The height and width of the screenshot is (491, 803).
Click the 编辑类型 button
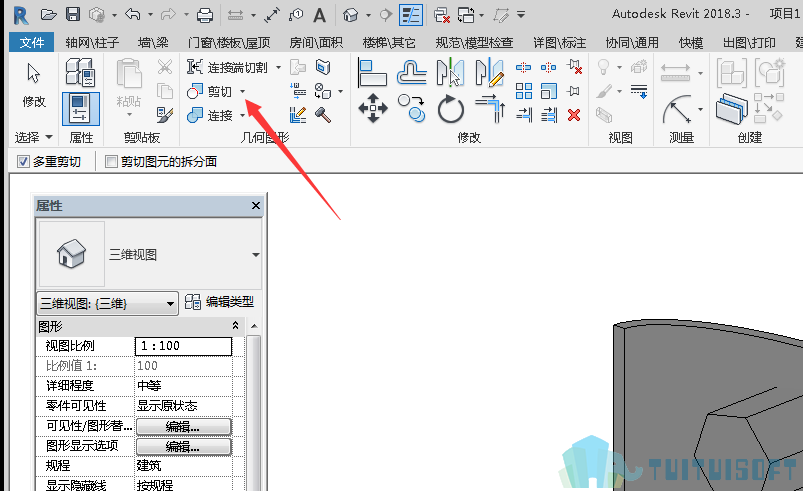[x=220, y=302]
